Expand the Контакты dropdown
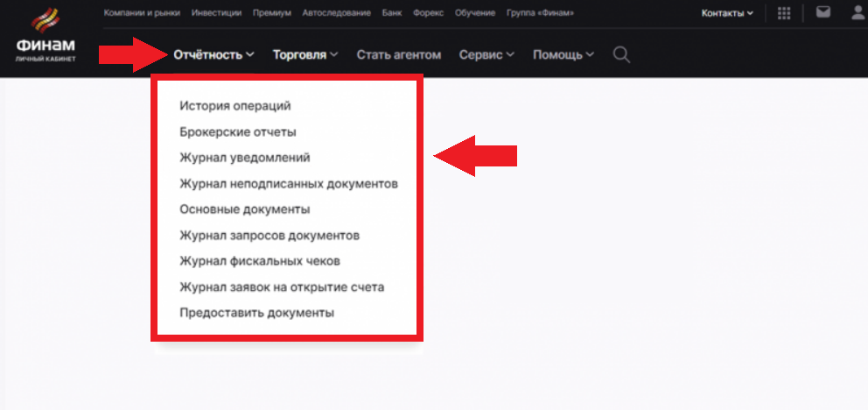This screenshot has height=410, width=868. click(726, 13)
